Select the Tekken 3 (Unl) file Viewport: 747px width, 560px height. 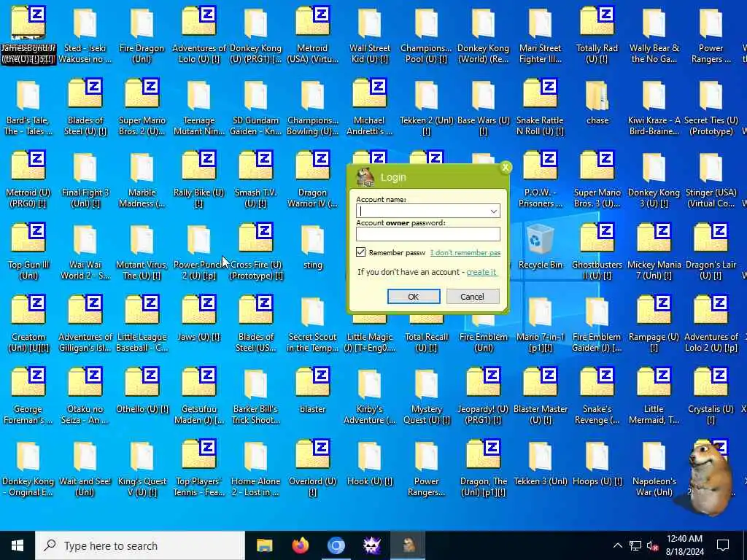click(540, 463)
